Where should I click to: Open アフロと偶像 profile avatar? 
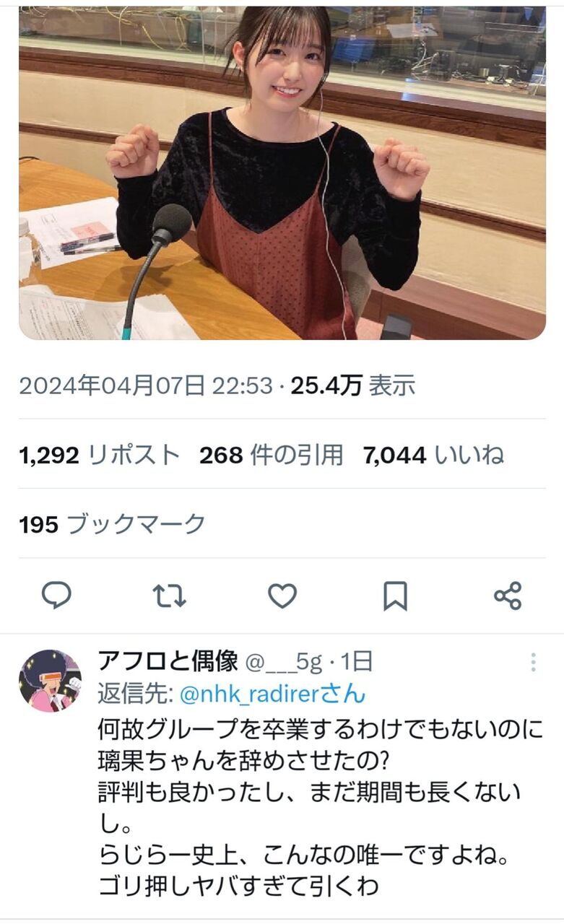pyautogui.click(x=50, y=681)
